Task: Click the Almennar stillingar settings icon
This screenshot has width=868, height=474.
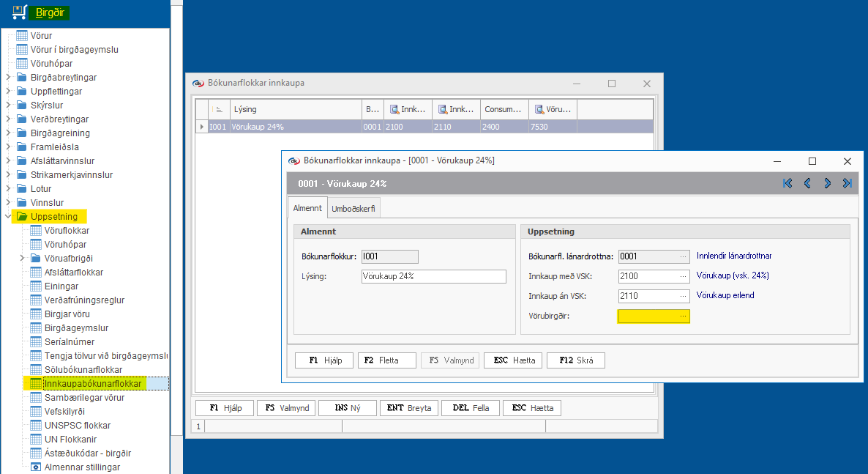Action: point(36,467)
